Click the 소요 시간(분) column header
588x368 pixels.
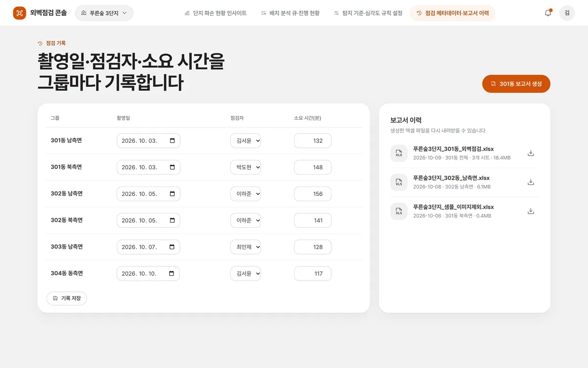click(x=307, y=118)
